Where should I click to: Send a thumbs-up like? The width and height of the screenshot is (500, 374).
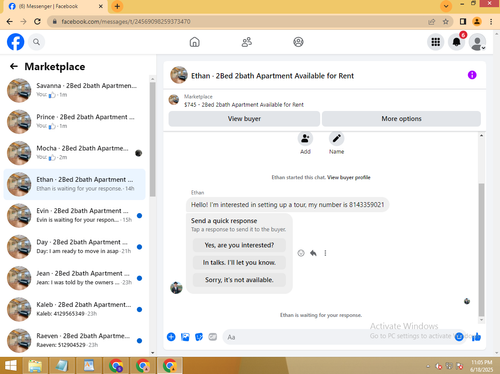coord(476,337)
